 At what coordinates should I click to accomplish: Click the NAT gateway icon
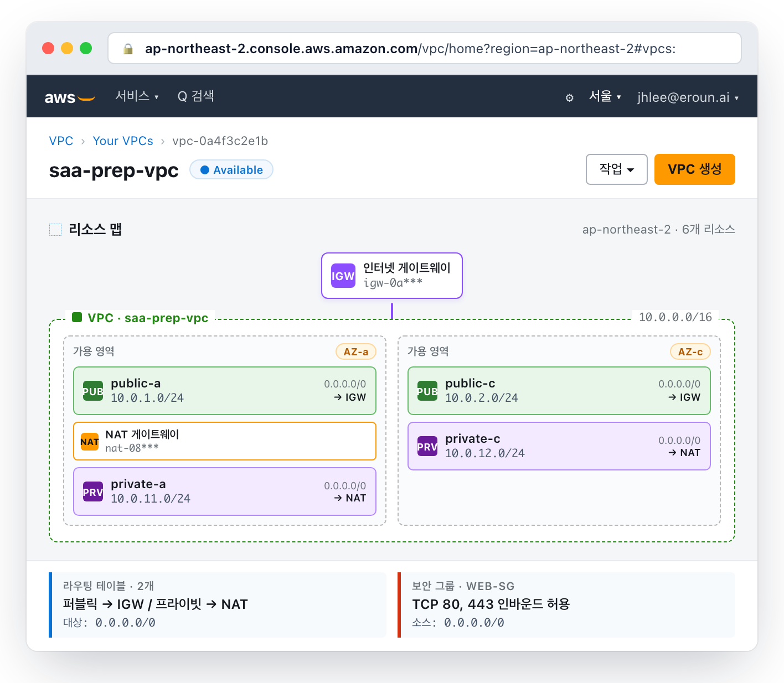pos(90,442)
